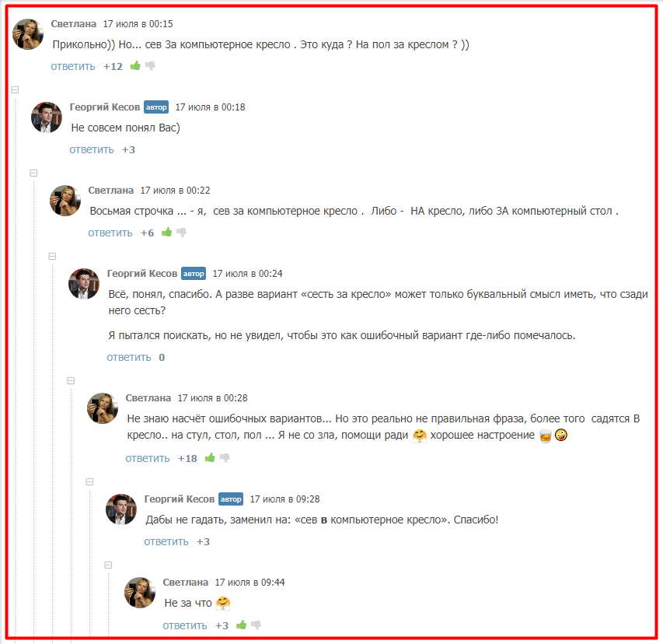Dislike the comment rated +18
The width and height of the screenshot is (663, 644).
point(225,458)
